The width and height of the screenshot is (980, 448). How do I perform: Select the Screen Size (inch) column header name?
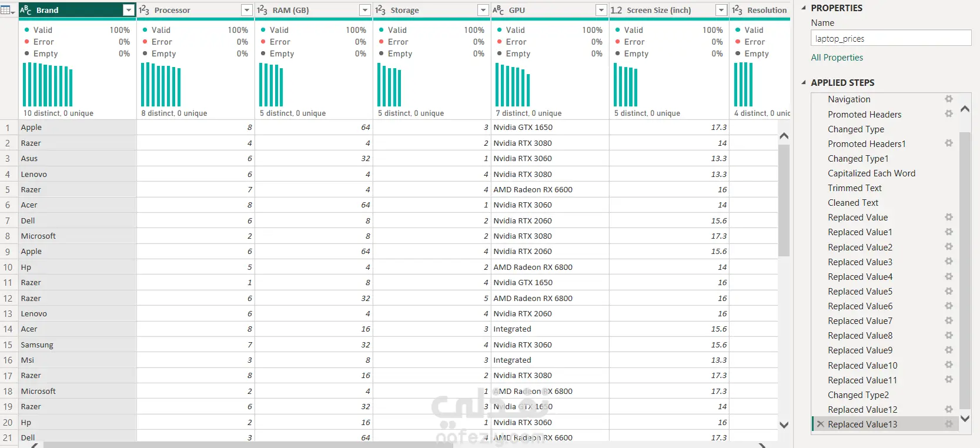[x=658, y=10]
